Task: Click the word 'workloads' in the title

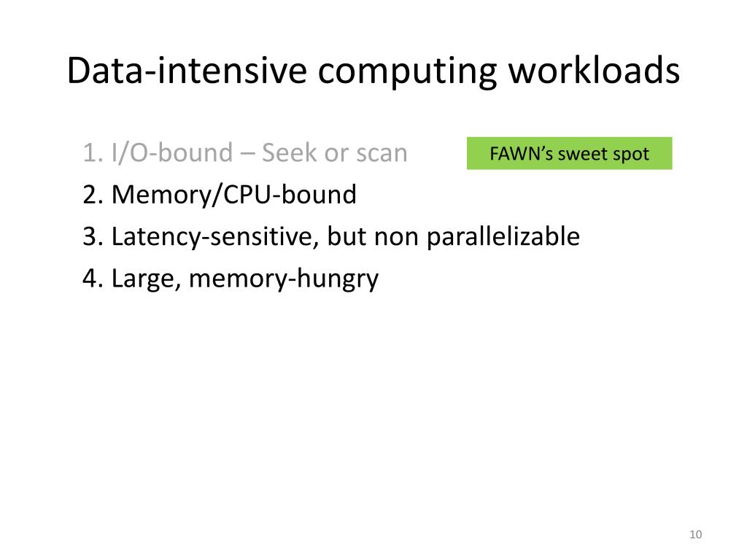Action: click(594, 71)
